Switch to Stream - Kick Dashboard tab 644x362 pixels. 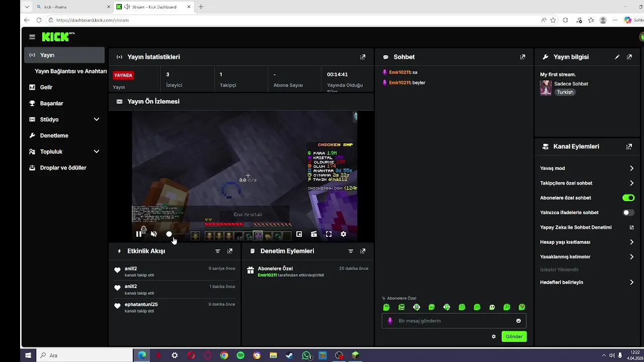[153, 7]
